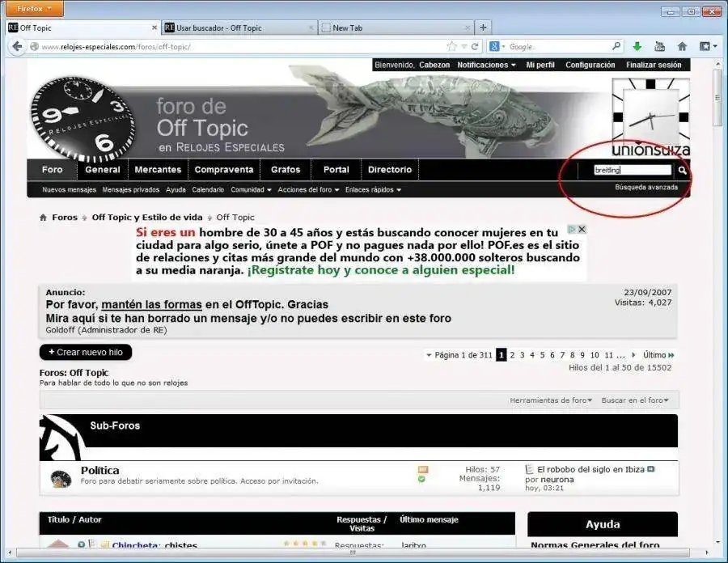Open the Buscar en el foro dropdown
This screenshot has width=728, height=563.
pyautogui.click(x=635, y=400)
